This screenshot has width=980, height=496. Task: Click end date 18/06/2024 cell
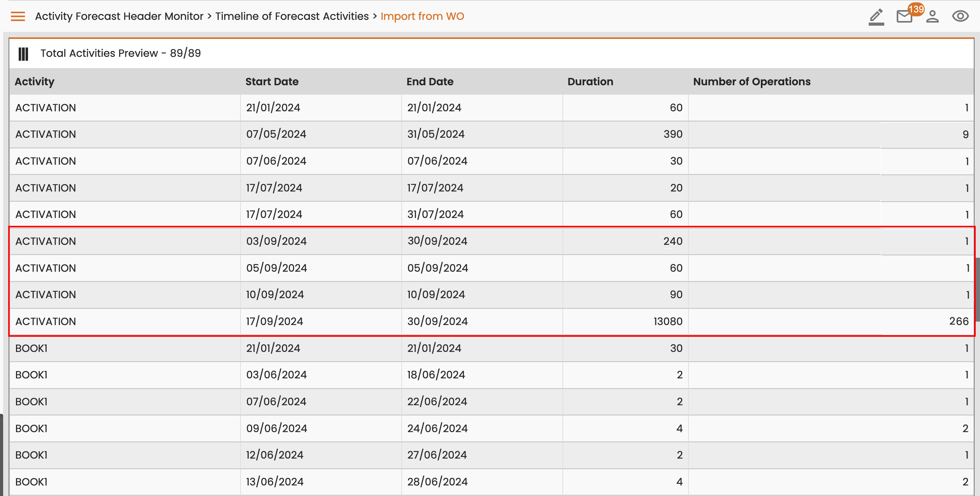tap(482, 375)
